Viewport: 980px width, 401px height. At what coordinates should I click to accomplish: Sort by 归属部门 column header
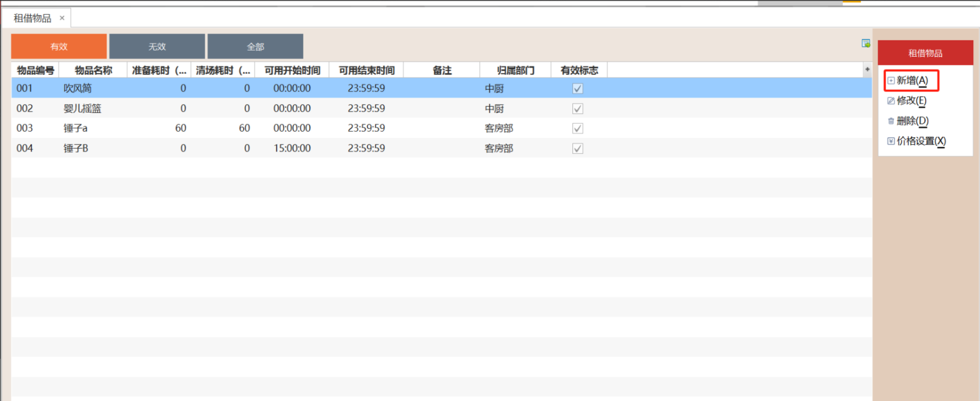coord(515,70)
